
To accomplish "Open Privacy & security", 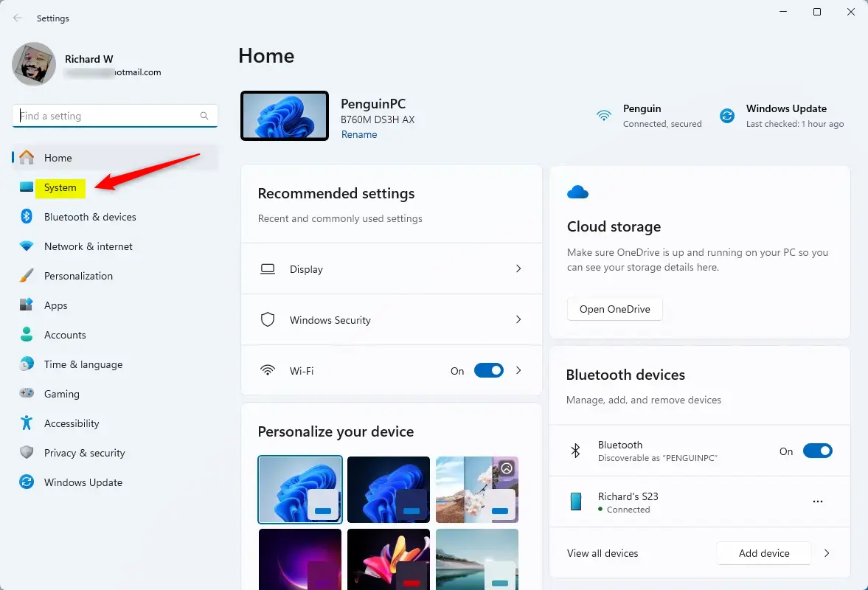I will point(115,453).
